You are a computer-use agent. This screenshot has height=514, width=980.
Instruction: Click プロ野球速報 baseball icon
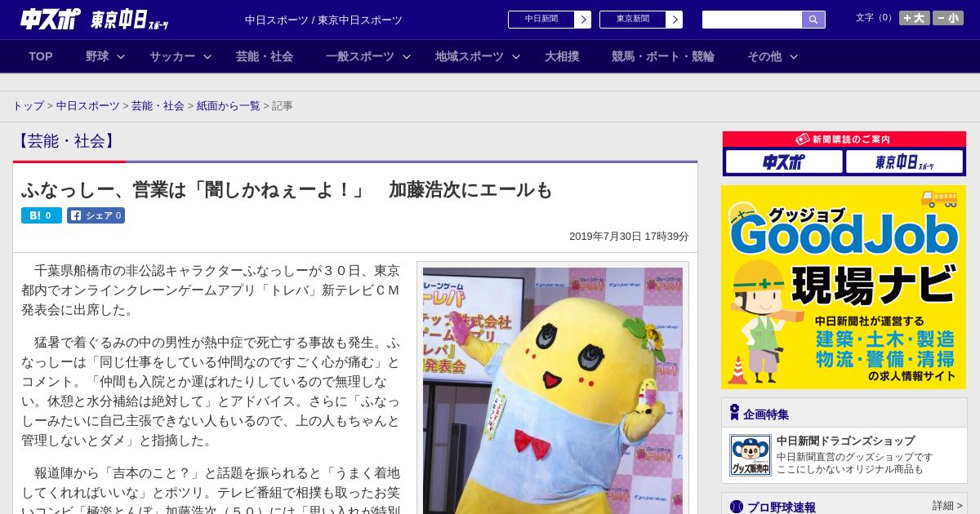tap(737, 507)
